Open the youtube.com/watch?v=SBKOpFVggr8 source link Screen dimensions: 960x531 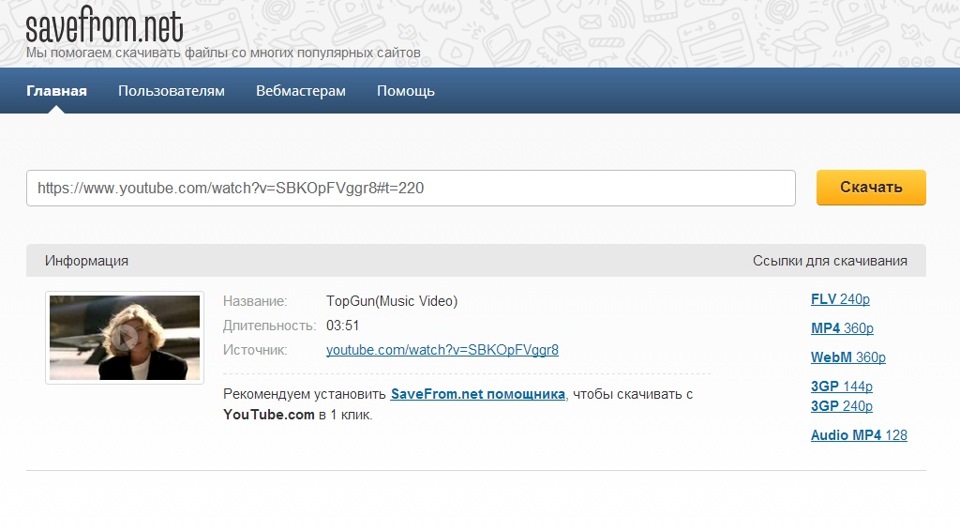click(442, 350)
